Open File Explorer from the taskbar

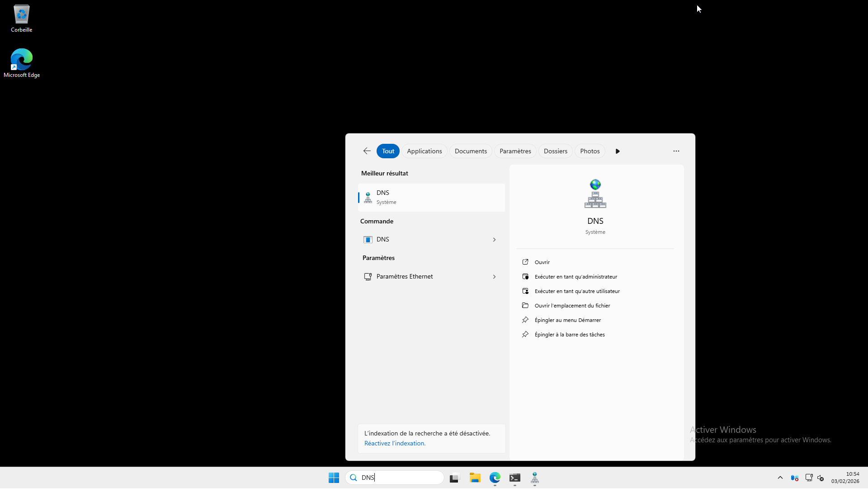tap(475, 478)
